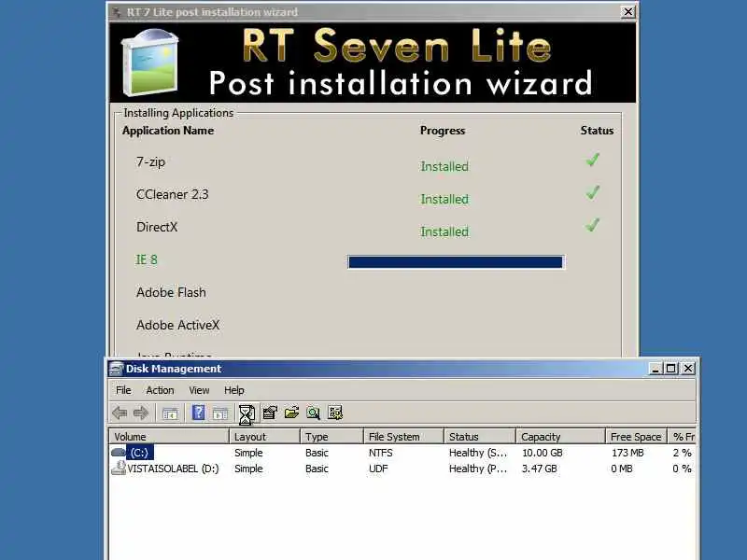The width and height of the screenshot is (747, 560).
Task: Open the Help menu in Disk Management
Action: (234, 390)
